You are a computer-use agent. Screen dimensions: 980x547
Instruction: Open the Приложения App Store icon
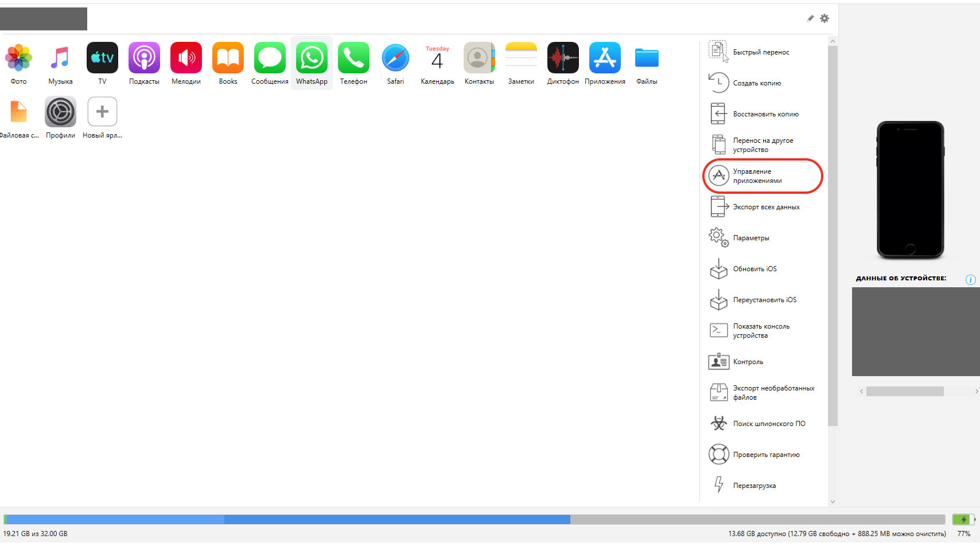pos(605,58)
